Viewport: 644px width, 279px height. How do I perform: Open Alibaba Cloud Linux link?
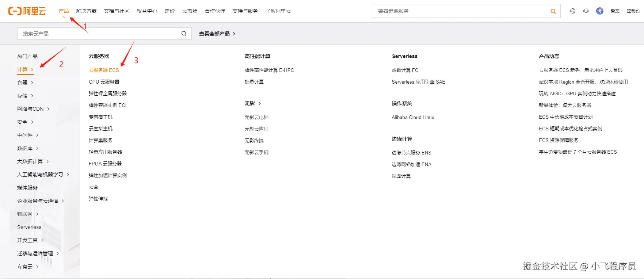[x=413, y=117]
